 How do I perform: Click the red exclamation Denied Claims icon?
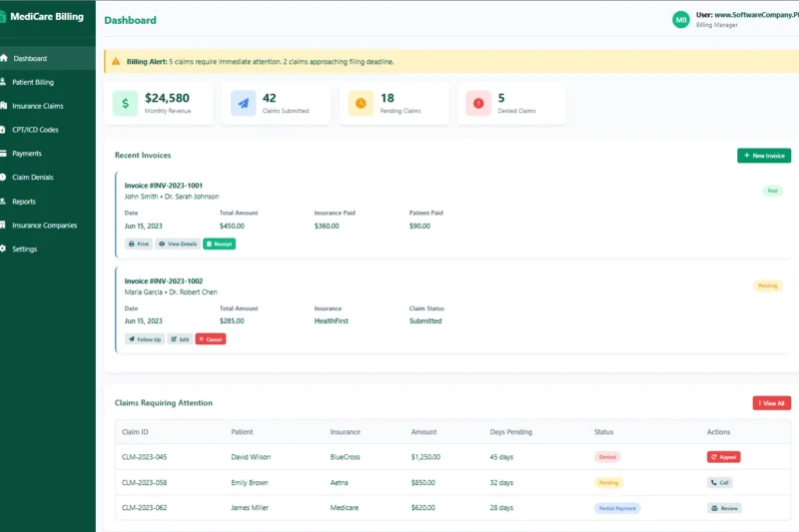coord(478,104)
